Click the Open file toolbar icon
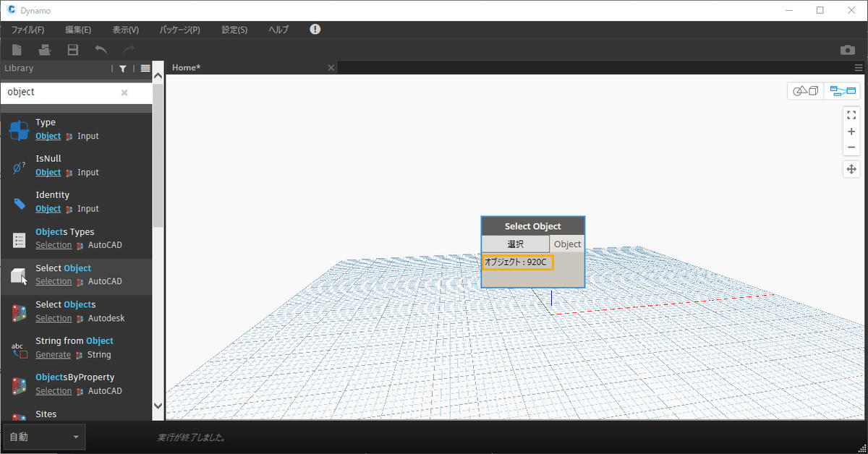This screenshot has height=454, width=868. (x=45, y=50)
